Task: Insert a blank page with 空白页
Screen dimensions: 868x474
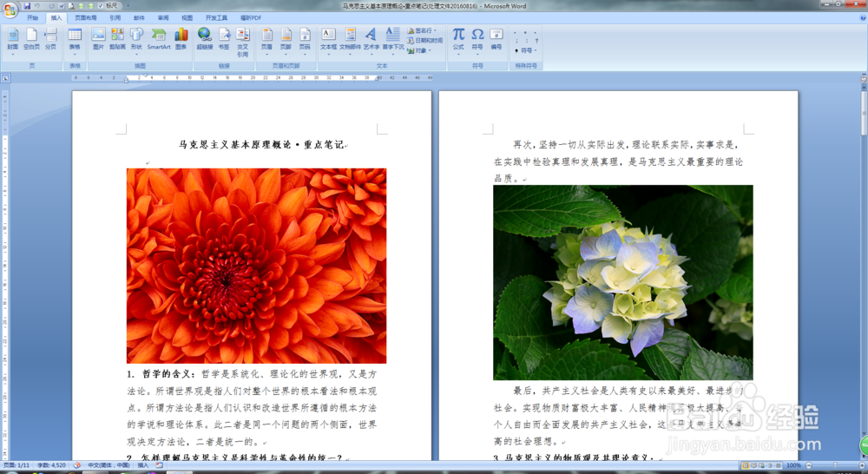Action: coord(31,39)
